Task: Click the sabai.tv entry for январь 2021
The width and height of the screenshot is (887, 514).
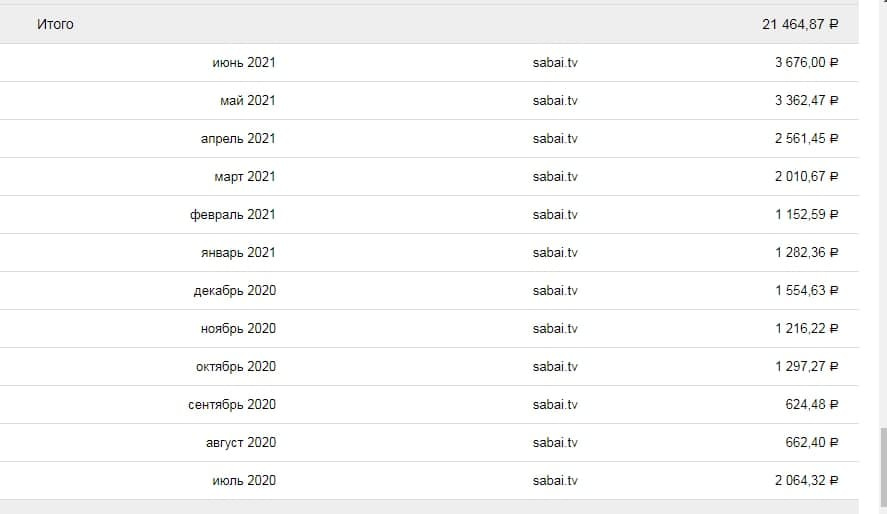Action: tap(555, 252)
